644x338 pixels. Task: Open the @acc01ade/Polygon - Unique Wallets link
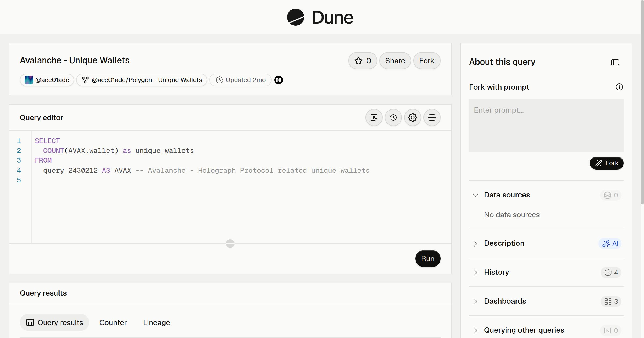(142, 80)
